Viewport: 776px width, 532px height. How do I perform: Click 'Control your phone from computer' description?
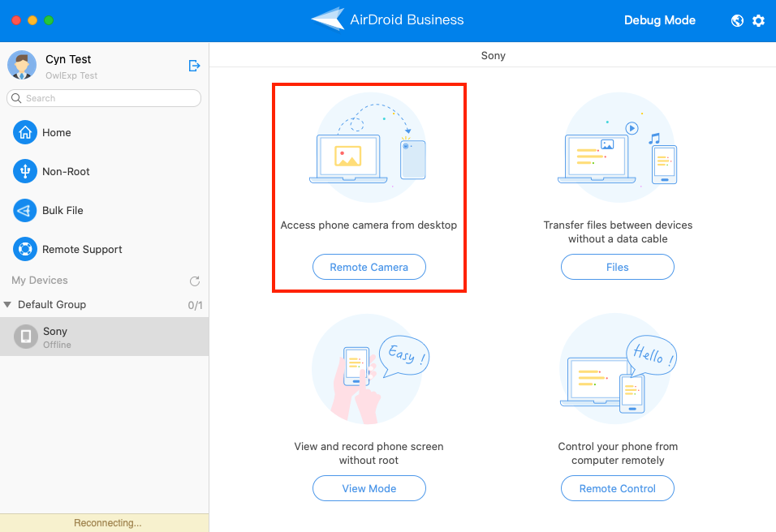pos(618,453)
